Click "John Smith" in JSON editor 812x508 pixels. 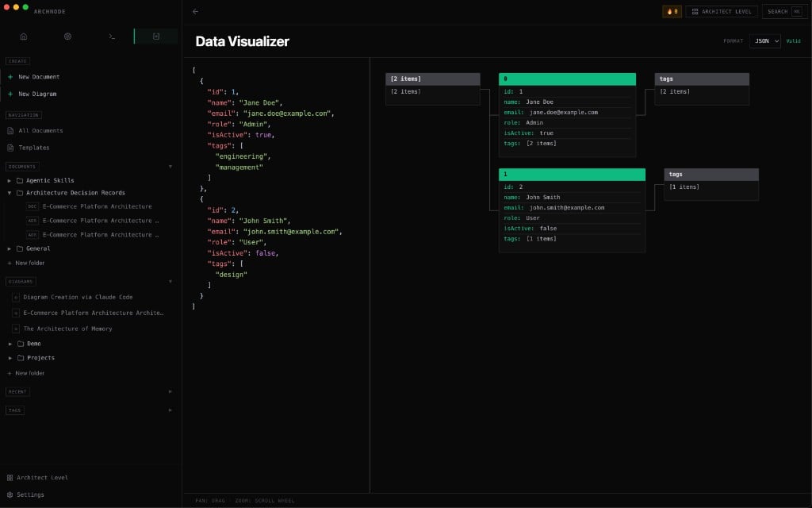tap(264, 221)
